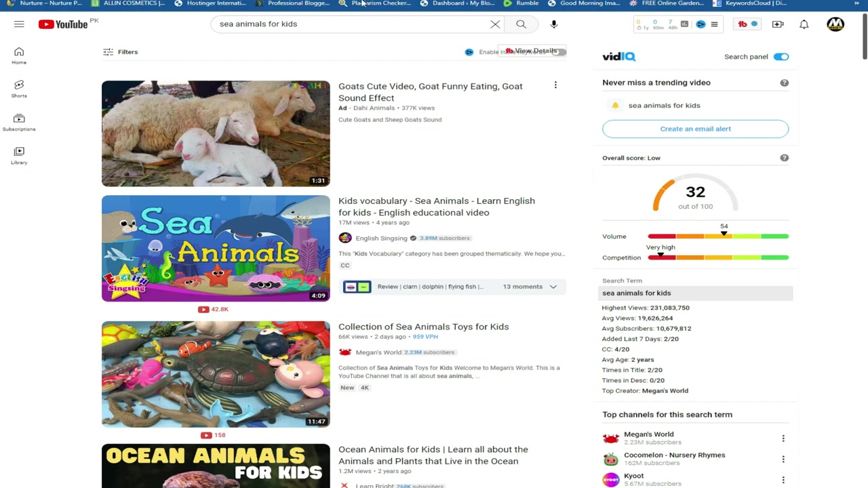Toggle the vidIQ Search panel switch

coord(781,57)
